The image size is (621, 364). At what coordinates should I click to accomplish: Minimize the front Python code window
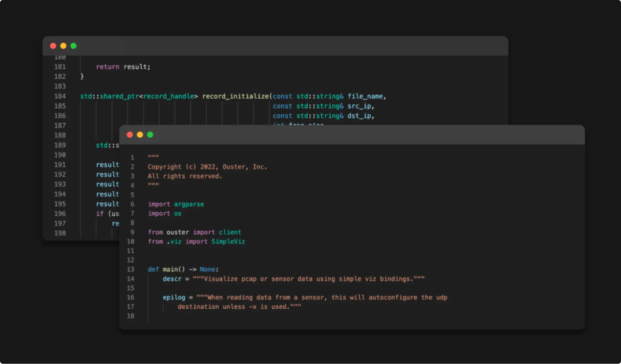(x=140, y=135)
